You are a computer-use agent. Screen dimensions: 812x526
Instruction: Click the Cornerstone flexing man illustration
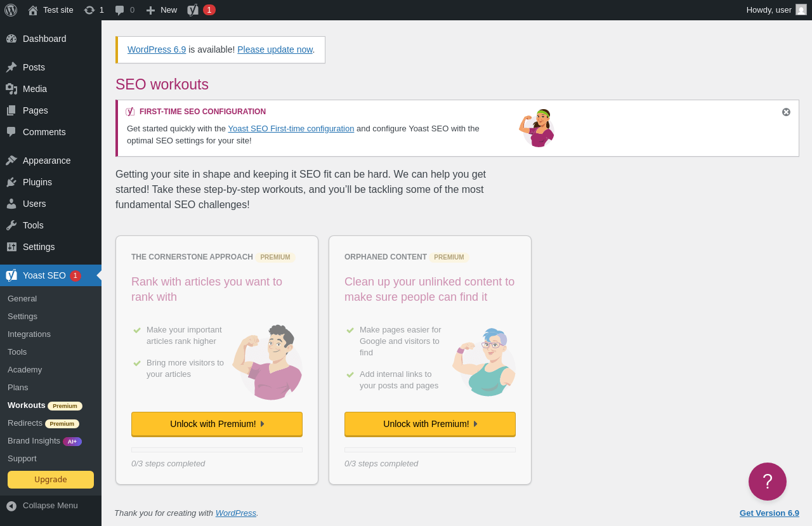pos(267,362)
